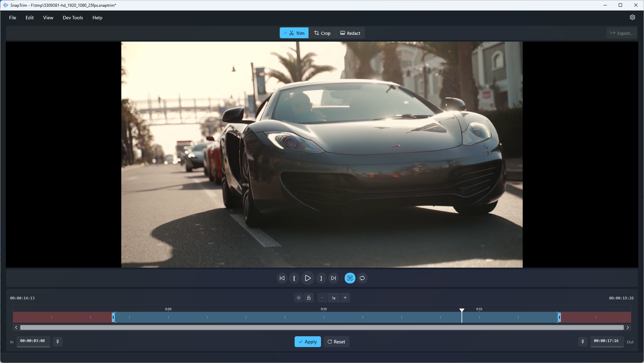The image size is (644, 363).
Task: Pin the Out point to playhead
Action: coord(583,342)
